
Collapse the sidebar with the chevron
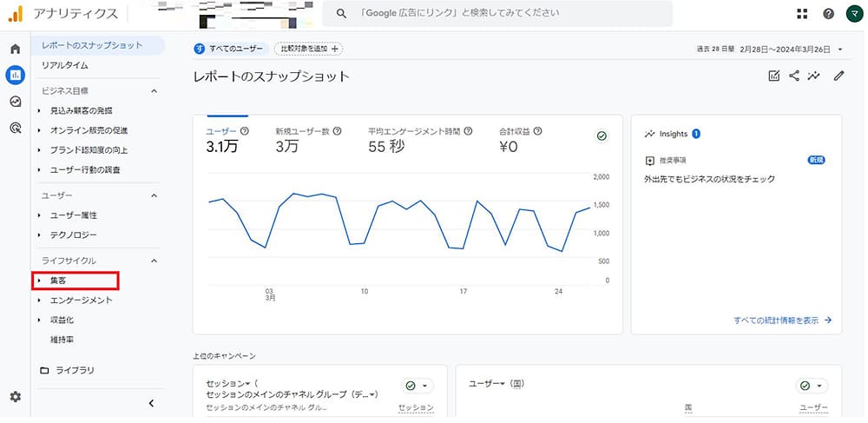[x=151, y=404]
